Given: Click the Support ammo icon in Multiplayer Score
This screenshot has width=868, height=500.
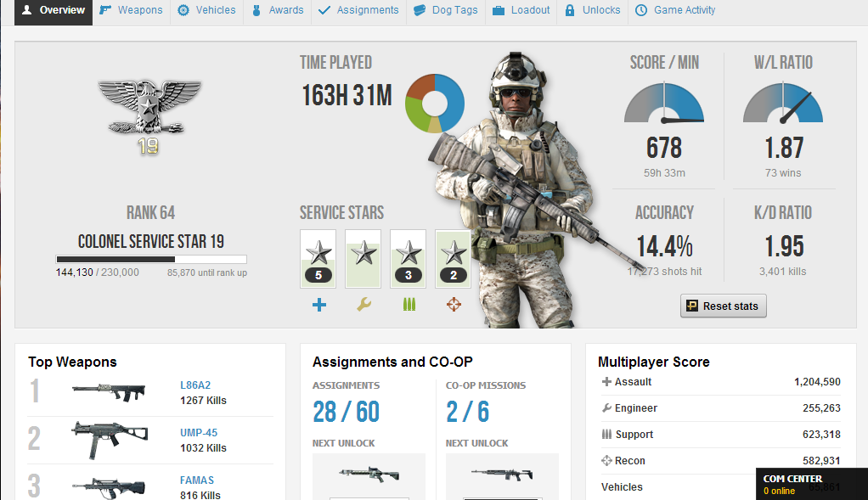Looking at the screenshot, I should [606, 434].
